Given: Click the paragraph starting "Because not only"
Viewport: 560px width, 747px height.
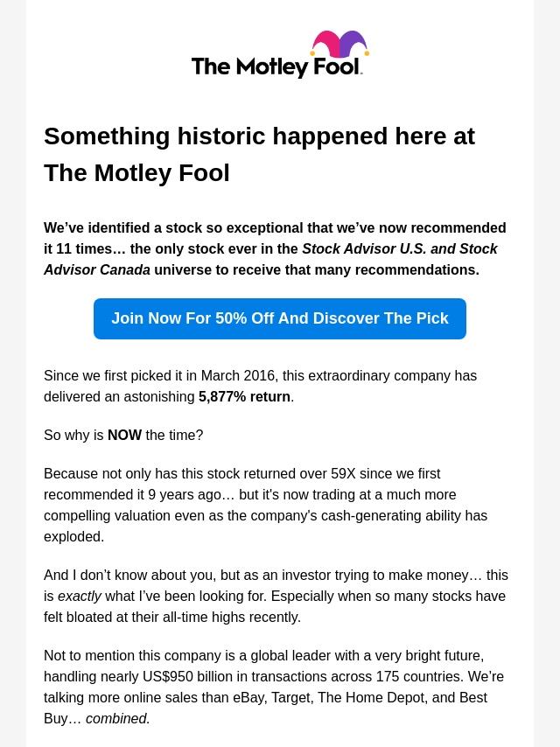Looking at the screenshot, I should point(265,505).
